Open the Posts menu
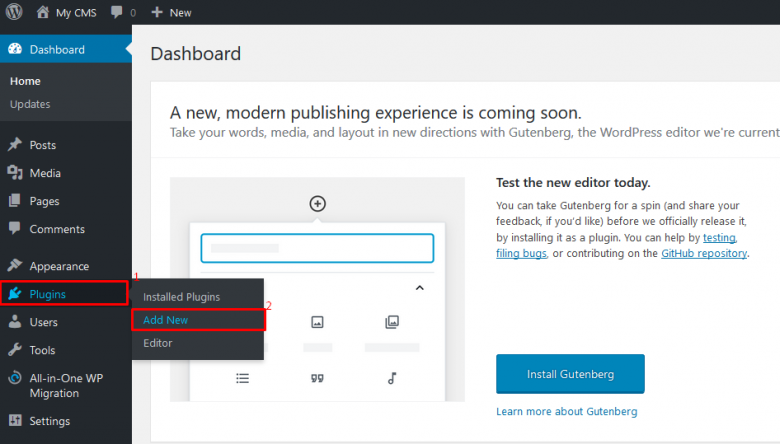780x444 pixels. coord(43,145)
